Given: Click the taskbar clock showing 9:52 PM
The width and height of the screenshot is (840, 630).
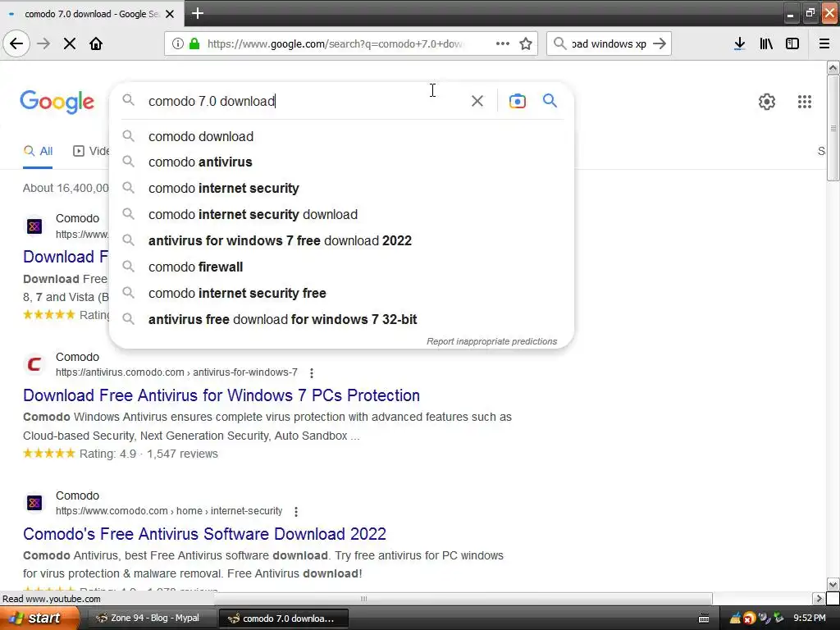Looking at the screenshot, I should 809,619.
